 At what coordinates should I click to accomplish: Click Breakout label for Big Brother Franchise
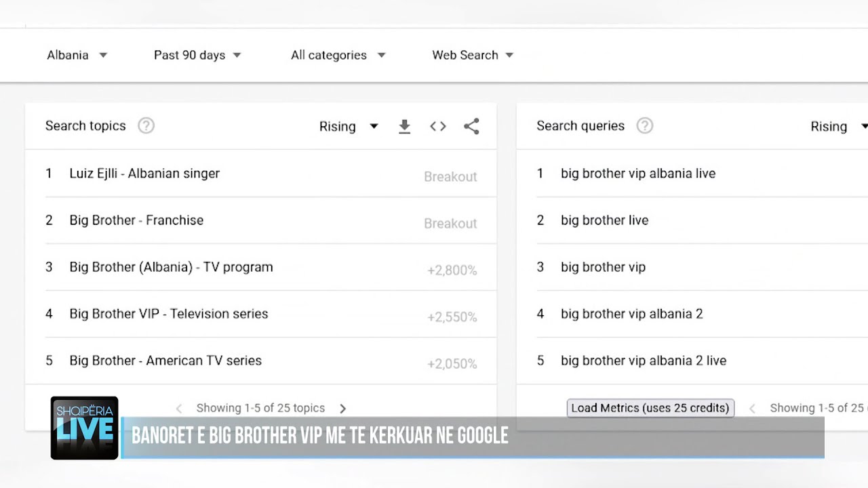tap(450, 224)
